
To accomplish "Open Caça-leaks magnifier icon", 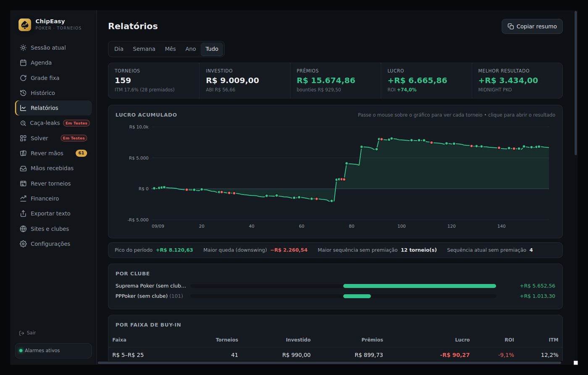I will click(23, 123).
